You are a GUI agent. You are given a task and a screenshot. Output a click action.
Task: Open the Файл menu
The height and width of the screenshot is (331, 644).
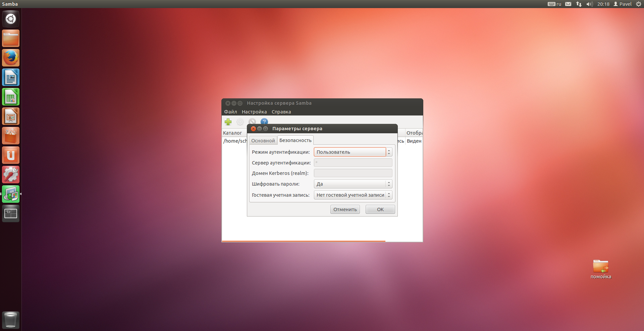pos(230,112)
